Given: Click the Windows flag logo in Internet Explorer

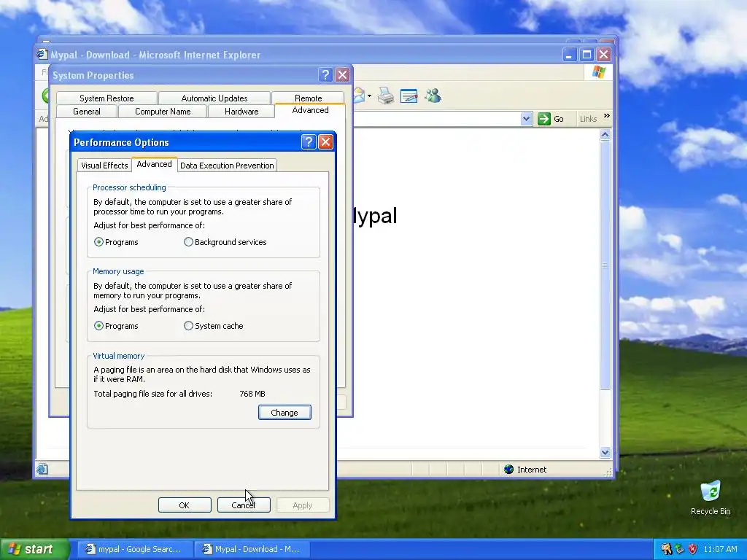Looking at the screenshot, I should tap(598, 72).
